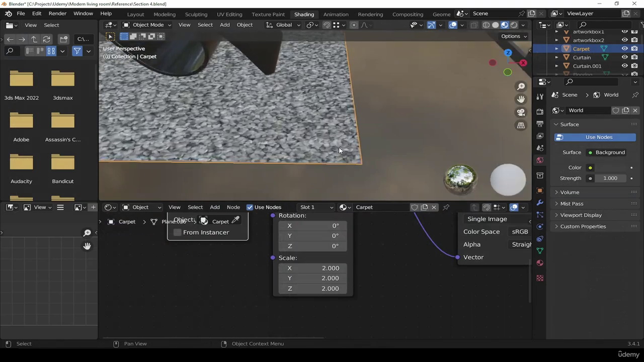Open the Object properties tab
This screenshot has width=644, height=362.
point(540,191)
